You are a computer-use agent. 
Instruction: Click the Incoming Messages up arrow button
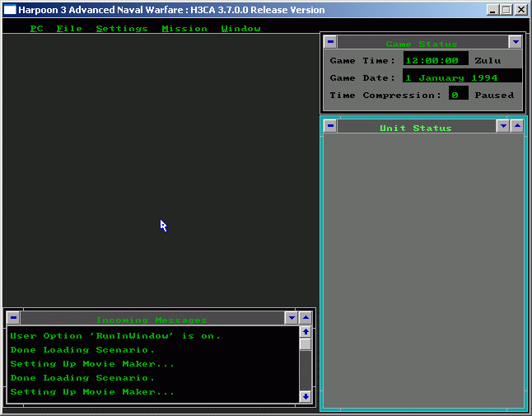point(306,318)
